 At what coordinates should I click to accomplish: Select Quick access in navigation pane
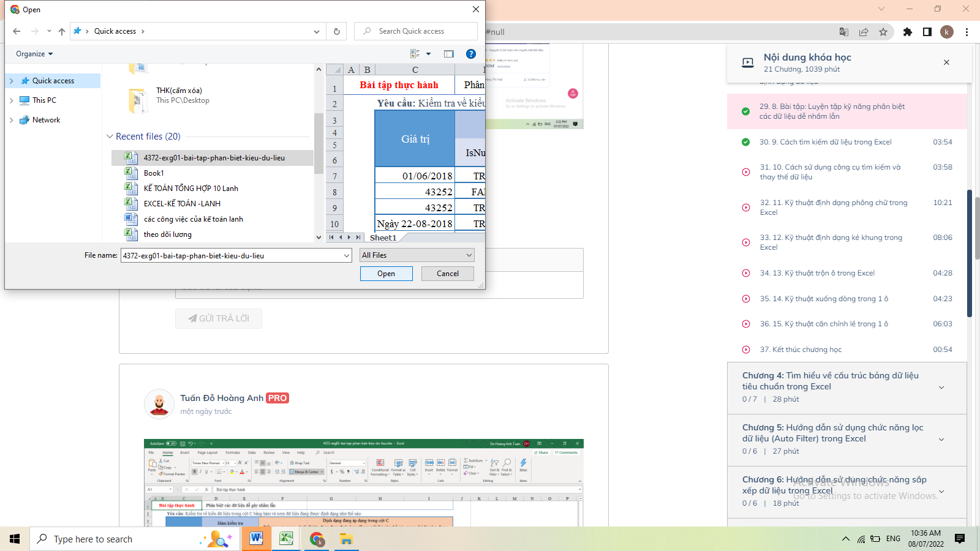53,81
